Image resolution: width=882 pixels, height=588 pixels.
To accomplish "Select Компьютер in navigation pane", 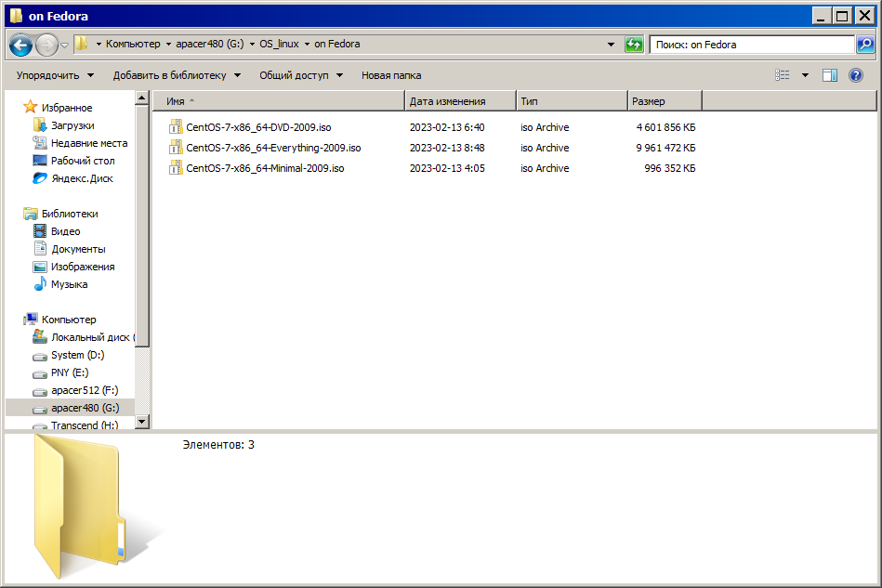I will [x=69, y=320].
